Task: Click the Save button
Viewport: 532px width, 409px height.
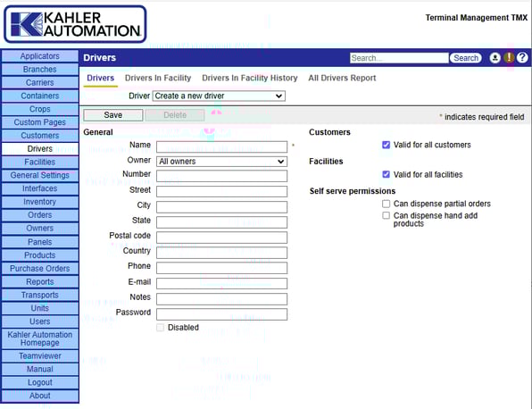Action: (113, 115)
